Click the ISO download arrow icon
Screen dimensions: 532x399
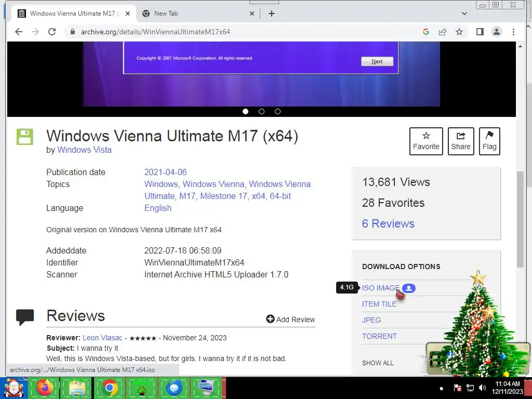[409, 288]
